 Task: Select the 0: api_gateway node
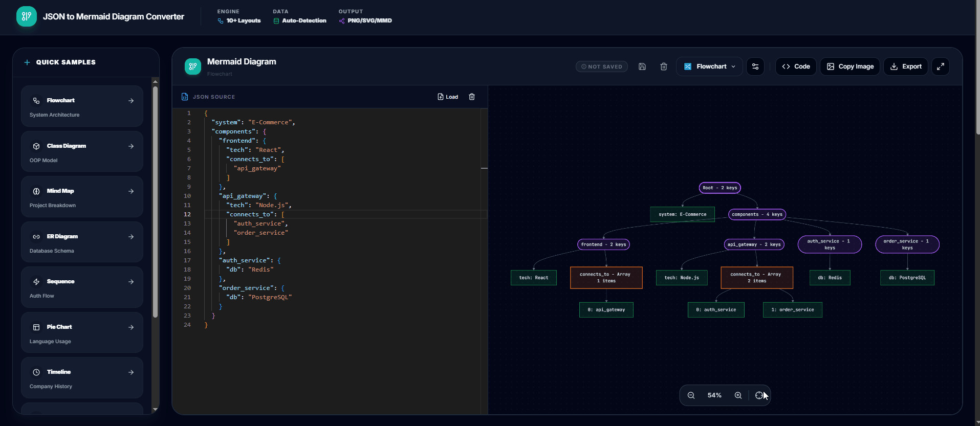click(606, 310)
